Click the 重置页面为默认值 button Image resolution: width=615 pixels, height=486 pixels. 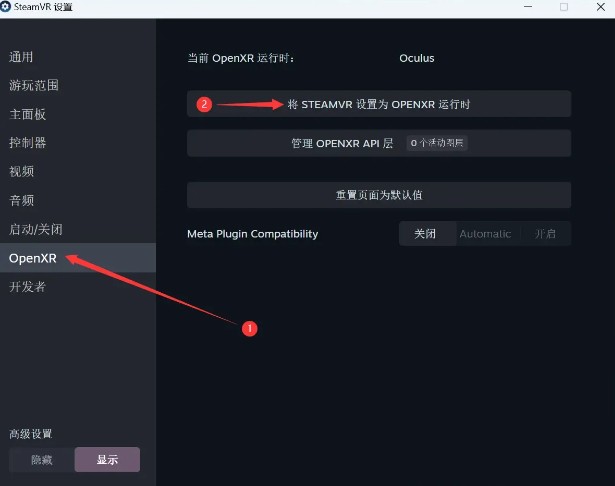[379, 195]
